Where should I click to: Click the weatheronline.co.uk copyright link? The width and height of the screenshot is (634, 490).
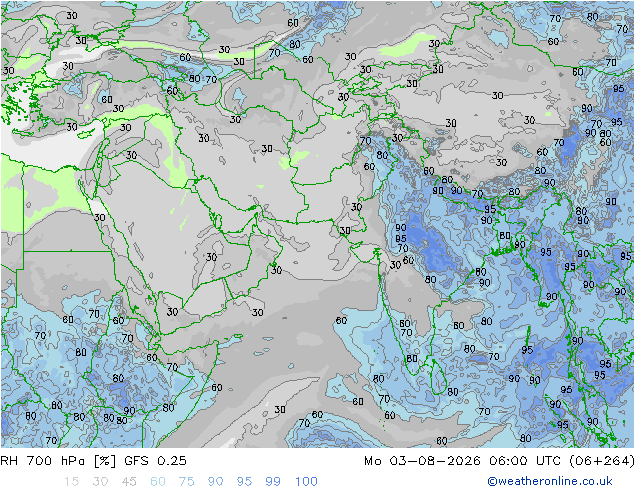tap(550, 481)
